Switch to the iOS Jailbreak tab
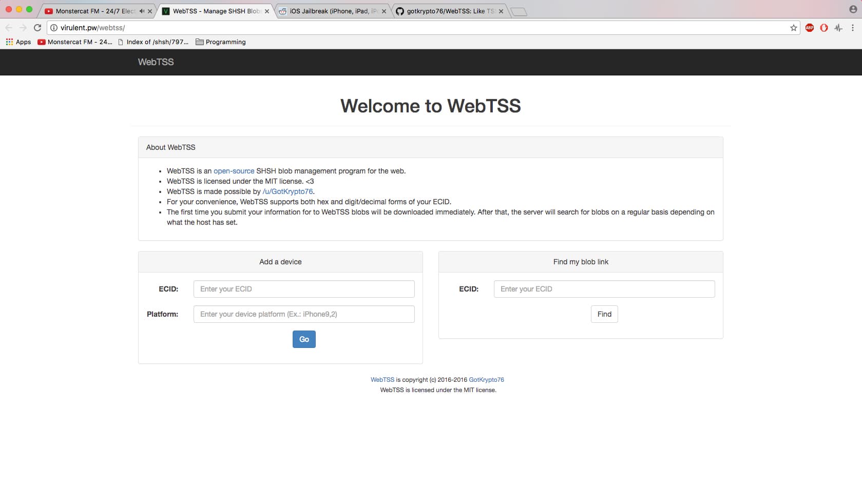Screen dimensions: 862x504 click(331, 10)
